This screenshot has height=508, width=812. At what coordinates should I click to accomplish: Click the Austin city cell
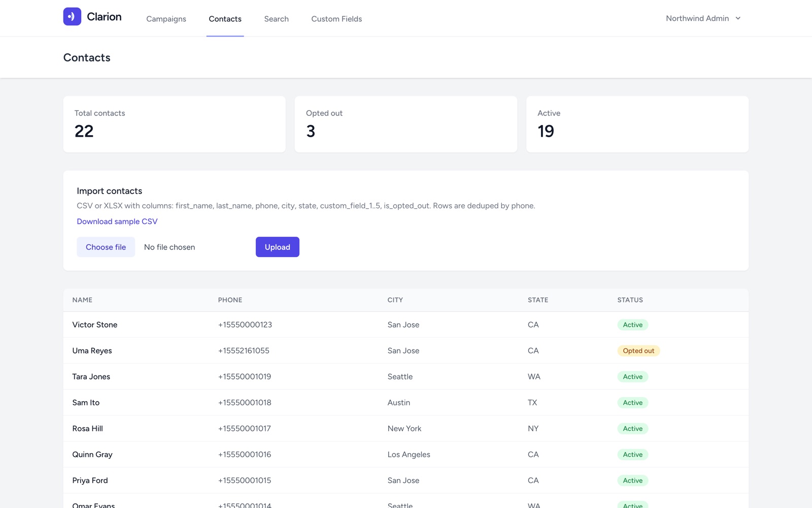point(399,402)
